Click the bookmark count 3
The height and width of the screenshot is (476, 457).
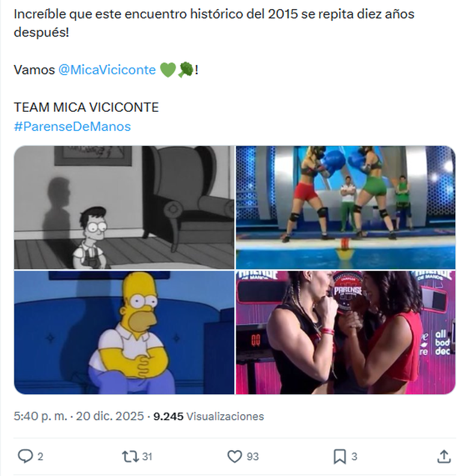pyautogui.click(x=354, y=456)
